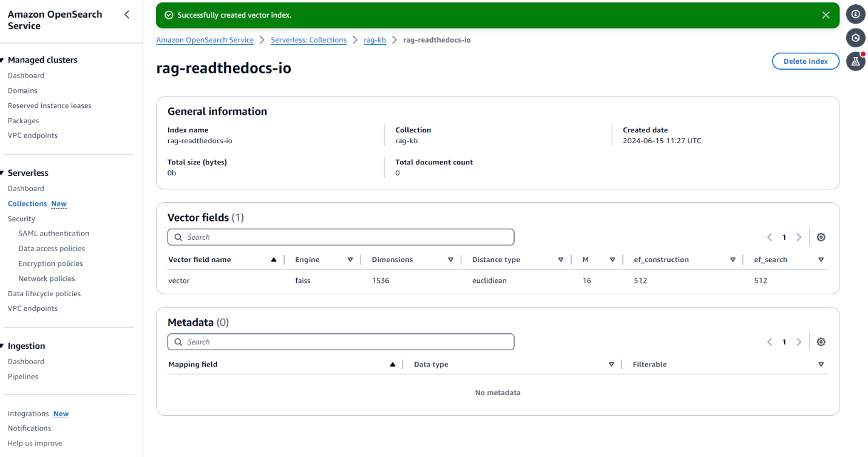The width and height of the screenshot is (868, 457).
Task: Click the Vector fields search box
Action: coord(341,237)
